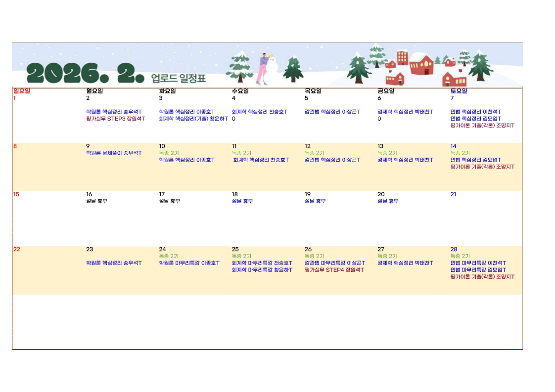Open the 평가실무 STEP4 장원석T entry

[x=334, y=270]
